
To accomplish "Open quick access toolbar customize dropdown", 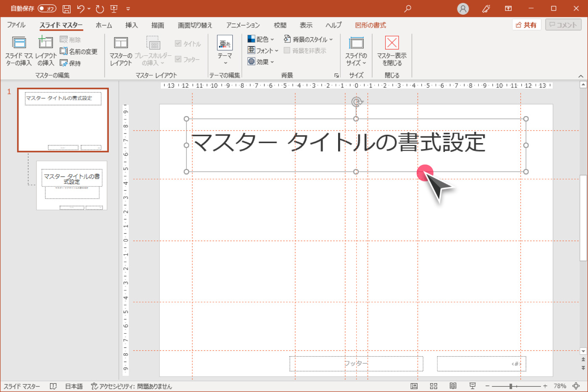I will [128, 9].
